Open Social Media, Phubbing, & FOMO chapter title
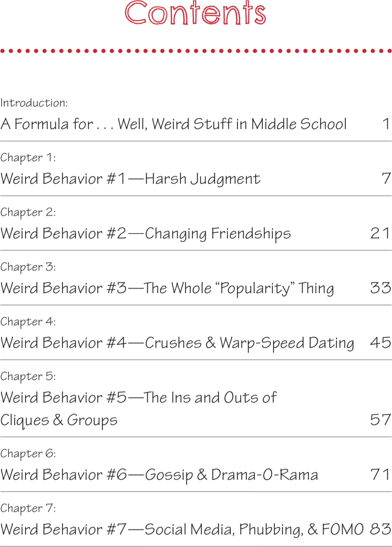 click(182, 530)
